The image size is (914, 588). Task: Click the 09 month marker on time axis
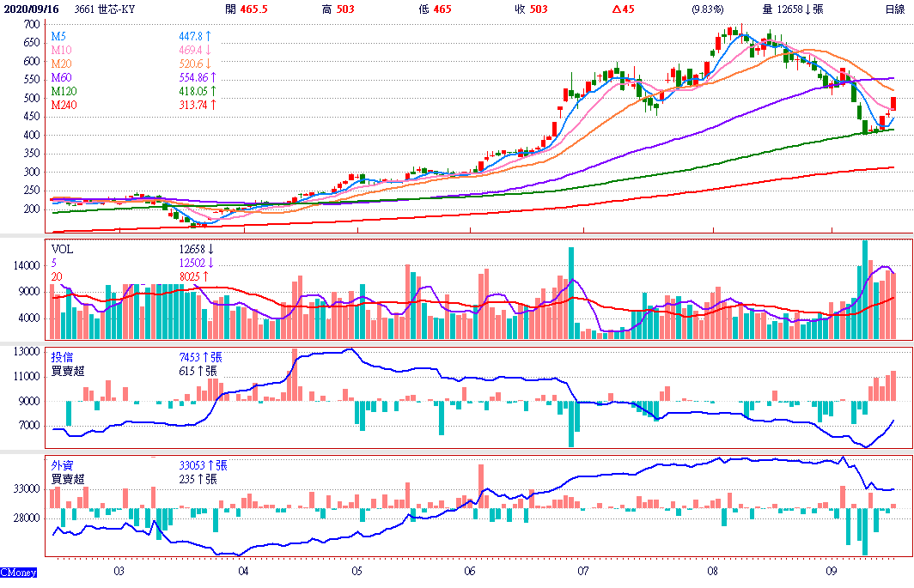pyautogui.click(x=831, y=571)
